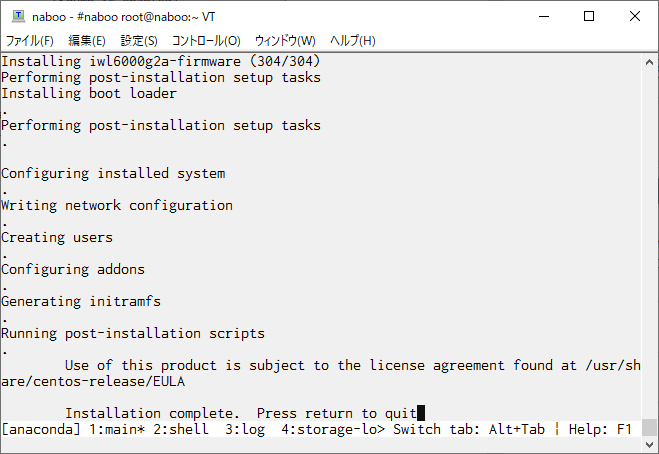Open the 編集(E) menu
The height and width of the screenshot is (454, 659).
pos(87,41)
